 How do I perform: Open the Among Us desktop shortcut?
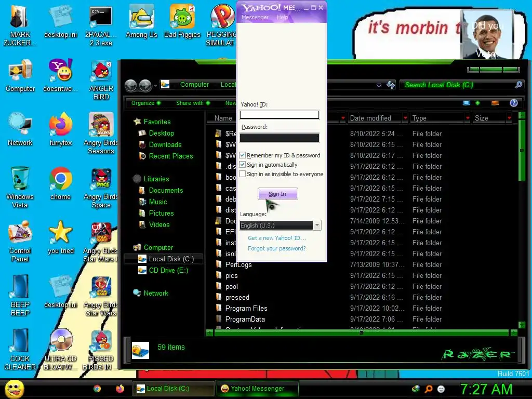(x=141, y=21)
